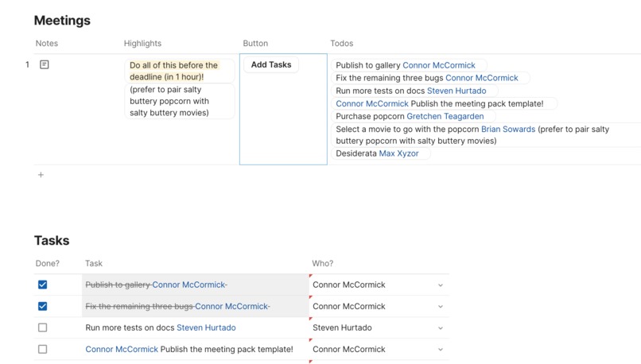Click the strikethrough 'Fix the remaining three bugs' task cell
This screenshot has width=641, height=364.
click(x=196, y=307)
